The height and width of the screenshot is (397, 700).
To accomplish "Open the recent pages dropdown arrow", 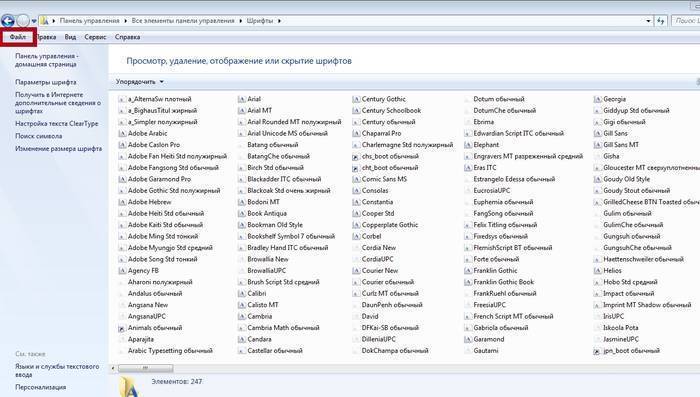I will pos(34,21).
